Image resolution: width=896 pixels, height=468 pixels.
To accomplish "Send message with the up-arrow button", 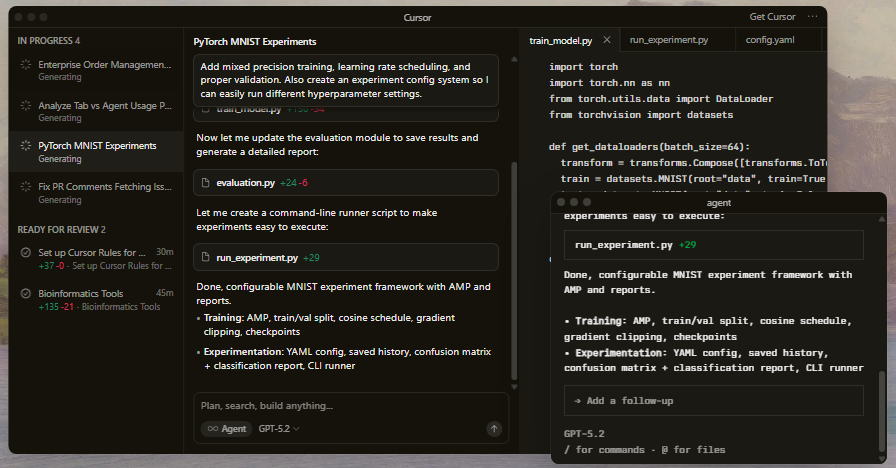I will click(494, 429).
